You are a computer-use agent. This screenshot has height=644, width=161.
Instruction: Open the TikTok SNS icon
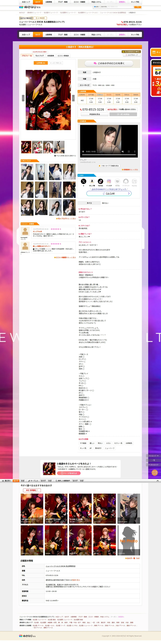(x=101, y=181)
